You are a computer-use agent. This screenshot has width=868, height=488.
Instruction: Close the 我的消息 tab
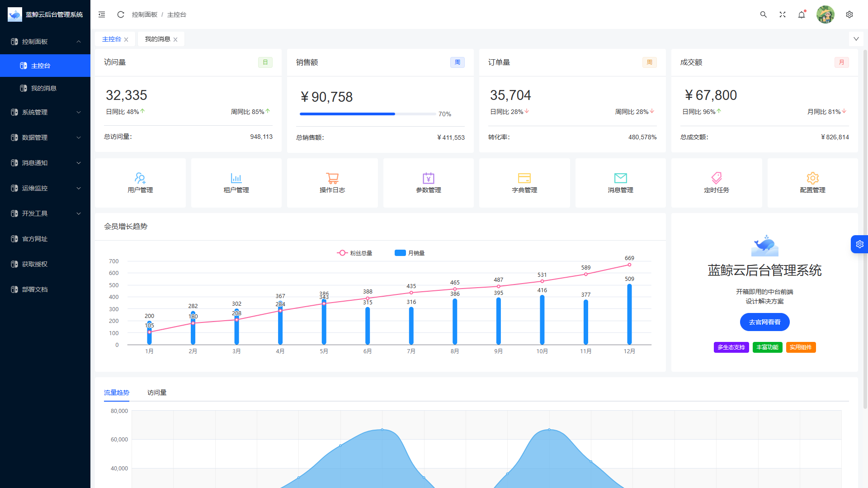175,40
